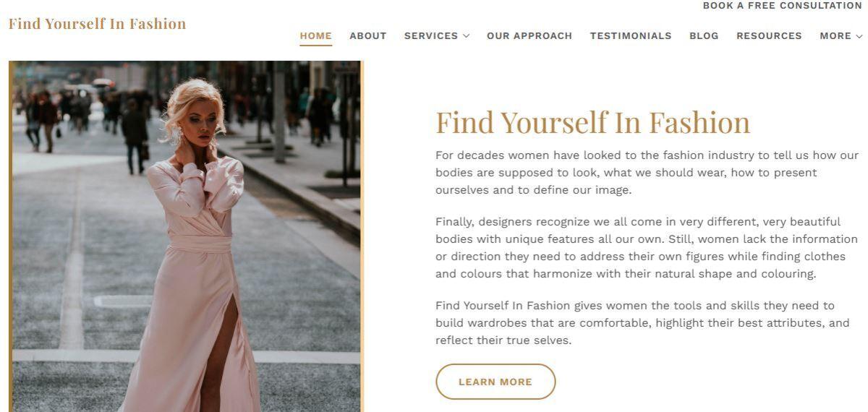The image size is (868, 412).
Task: Click the Find Yourself In Fashion site logo
Action: click(x=97, y=24)
